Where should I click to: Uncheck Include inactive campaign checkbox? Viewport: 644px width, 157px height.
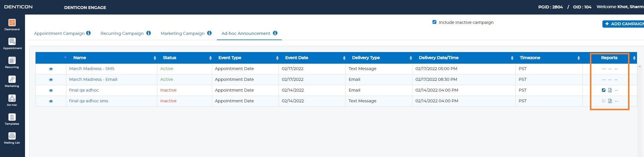pyautogui.click(x=434, y=22)
